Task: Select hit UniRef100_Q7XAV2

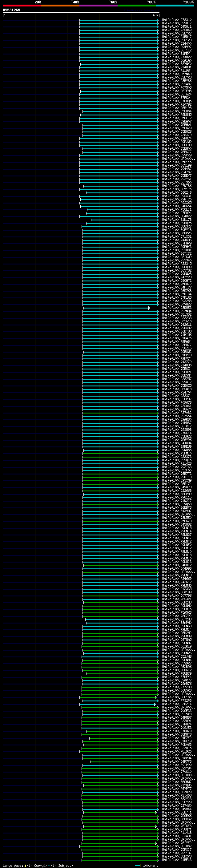Action: coord(177,57)
